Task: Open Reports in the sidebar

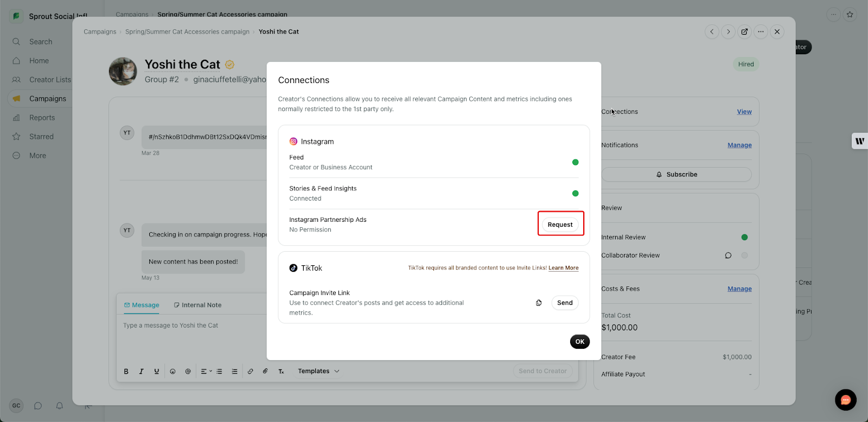Action: [x=42, y=118]
